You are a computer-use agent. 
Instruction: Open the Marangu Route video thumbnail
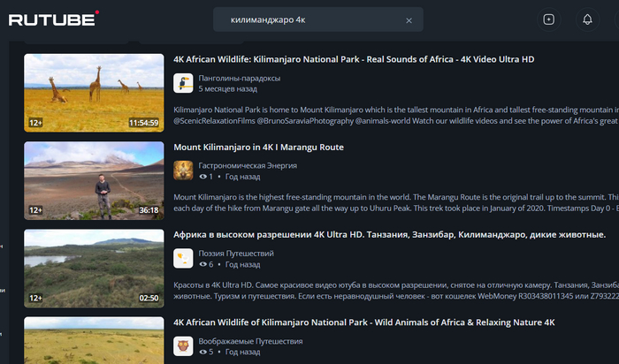pyautogui.click(x=94, y=180)
